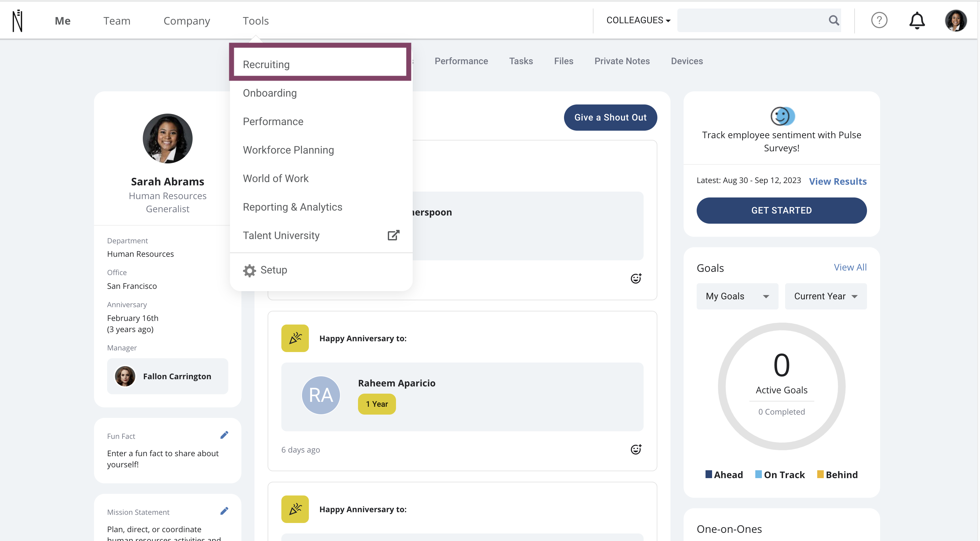Viewport: 980px width, 541px height.
Task: Click Raheem Aparicio's RA initials avatar
Action: (321, 395)
